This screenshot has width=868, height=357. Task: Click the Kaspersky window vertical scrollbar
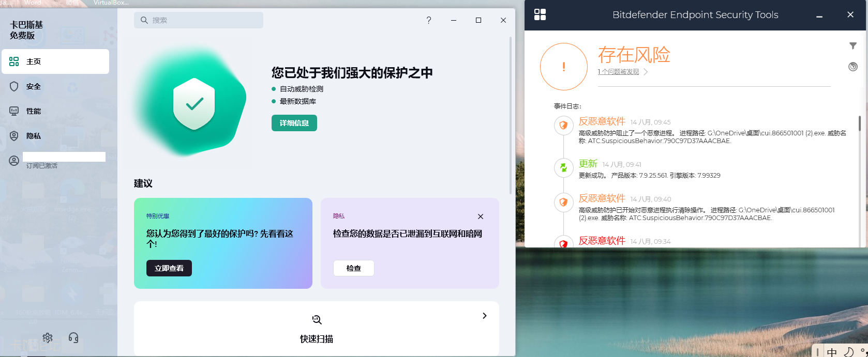coord(511,115)
